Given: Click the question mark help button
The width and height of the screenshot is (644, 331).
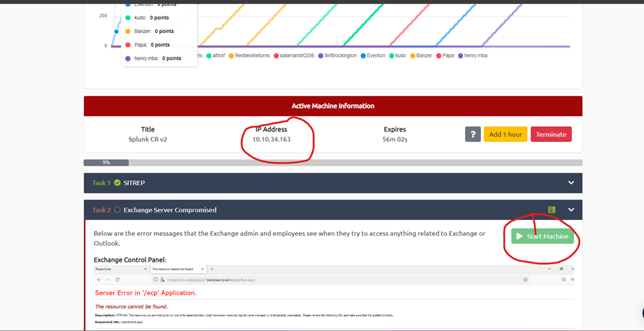Looking at the screenshot, I should 473,134.
